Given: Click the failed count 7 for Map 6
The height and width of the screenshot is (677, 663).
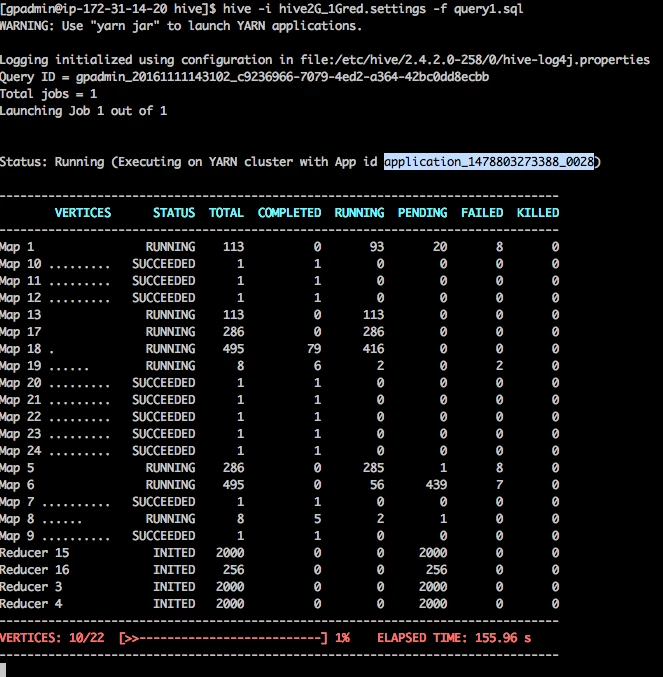Looking at the screenshot, I should click(499, 485).
